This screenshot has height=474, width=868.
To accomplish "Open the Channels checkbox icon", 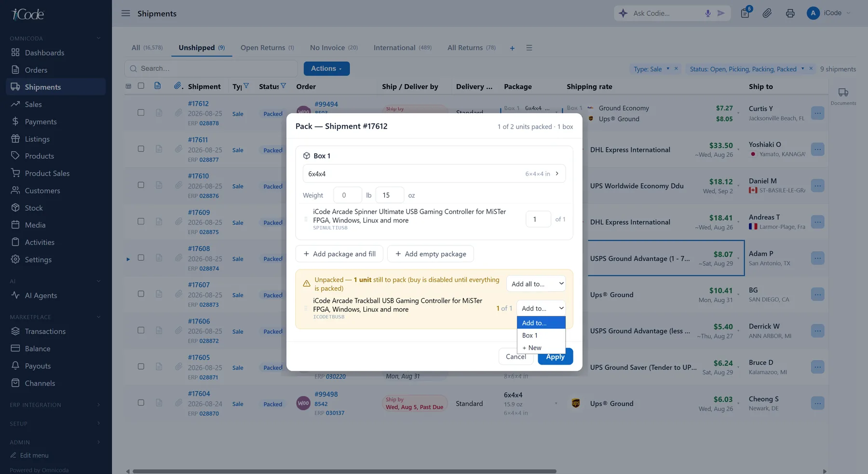I will (x=15, y=383).
